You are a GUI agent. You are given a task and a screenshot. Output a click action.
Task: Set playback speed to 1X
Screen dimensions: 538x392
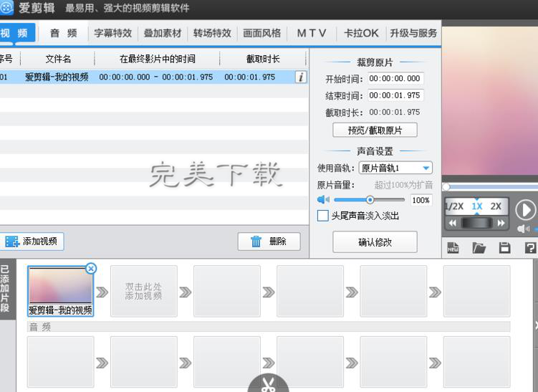click(x=476, y=206)
